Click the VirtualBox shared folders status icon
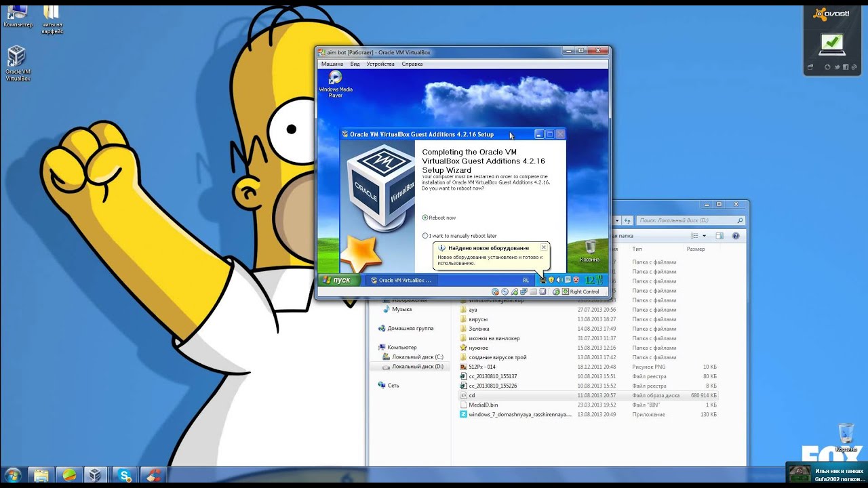The width and height of the screenshot is (868, 488). (x=533, y=291)
